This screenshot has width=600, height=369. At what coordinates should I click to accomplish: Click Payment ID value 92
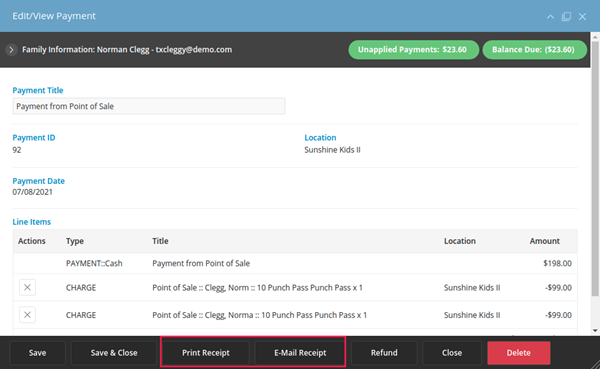(x=17, y=150)
